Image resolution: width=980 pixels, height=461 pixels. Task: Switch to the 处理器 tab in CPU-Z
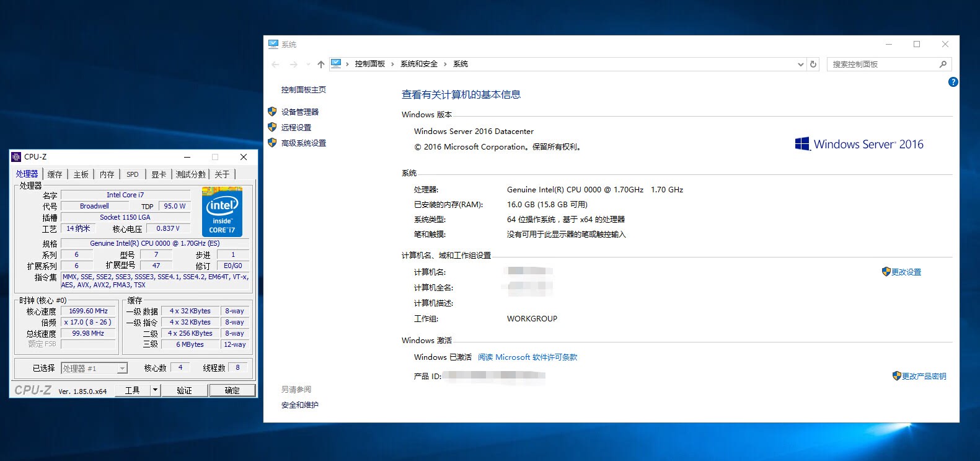[27, 174]
